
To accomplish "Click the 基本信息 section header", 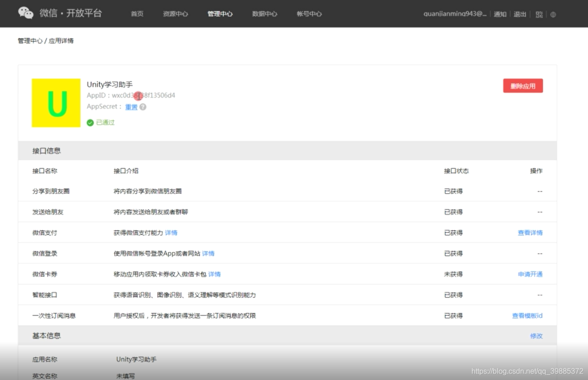I will [x=46, y=336].
